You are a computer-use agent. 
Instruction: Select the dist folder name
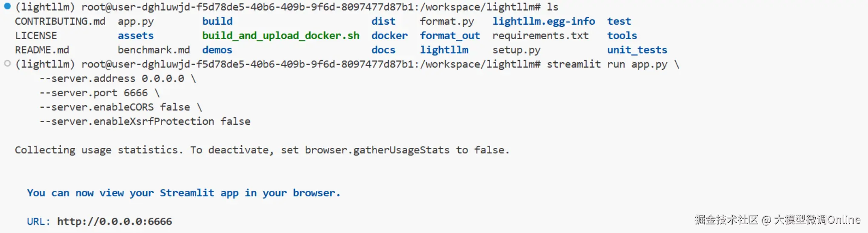pos(383,21)
